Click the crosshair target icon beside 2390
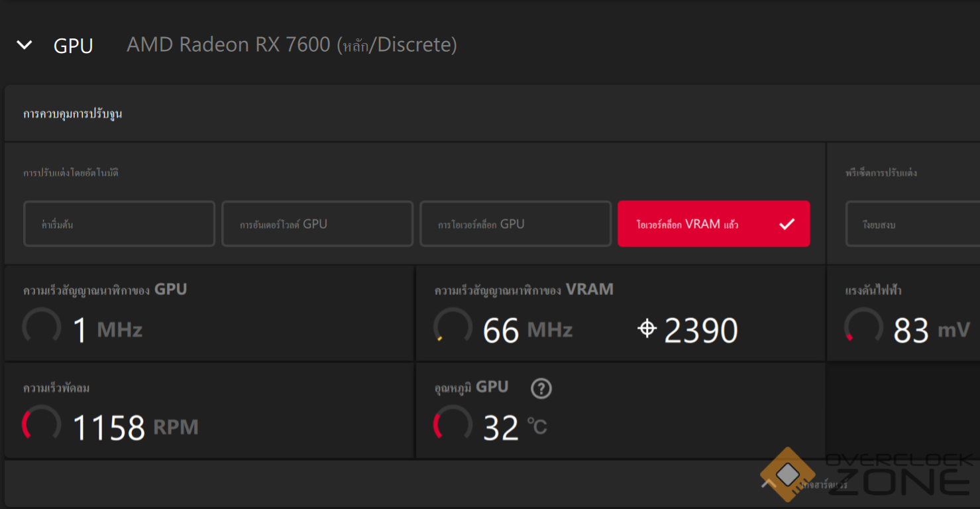Viewport: 980px width, 509px height. tap(647, 329)
